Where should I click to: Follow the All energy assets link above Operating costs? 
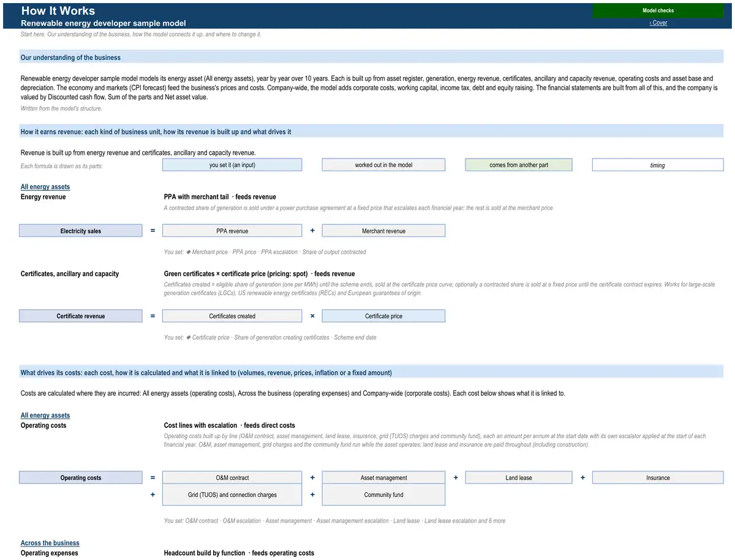pyautogui.click(x=45, y=416)
